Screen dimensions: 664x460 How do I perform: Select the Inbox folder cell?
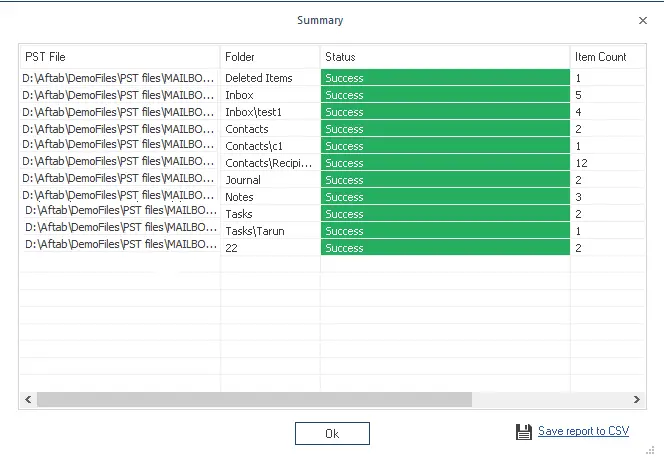coord(270,95)
